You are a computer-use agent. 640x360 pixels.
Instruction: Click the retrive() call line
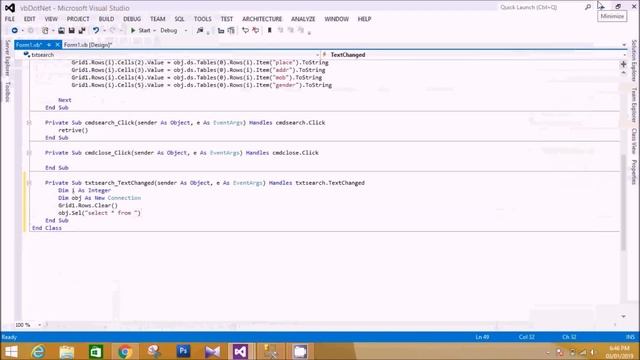73,130
